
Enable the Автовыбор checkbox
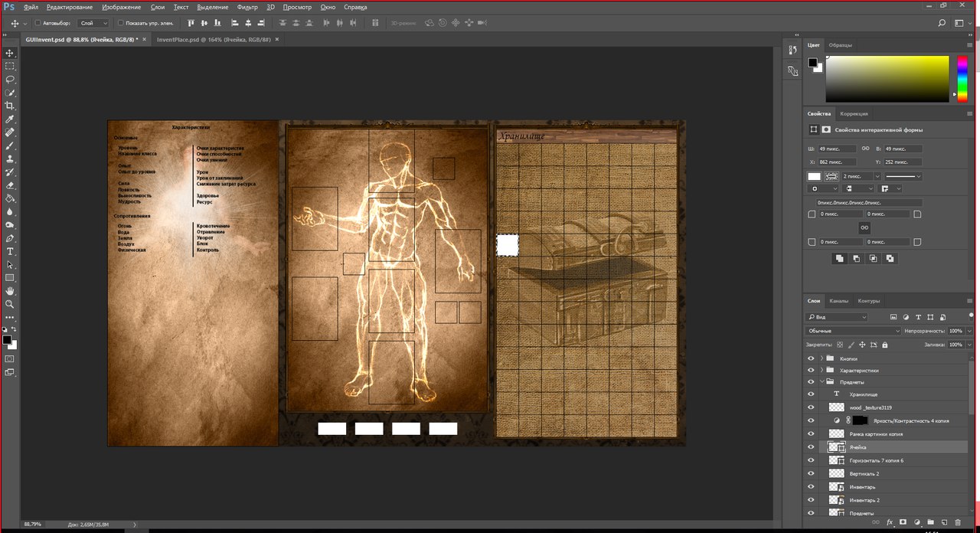click(x=38, y=23)
